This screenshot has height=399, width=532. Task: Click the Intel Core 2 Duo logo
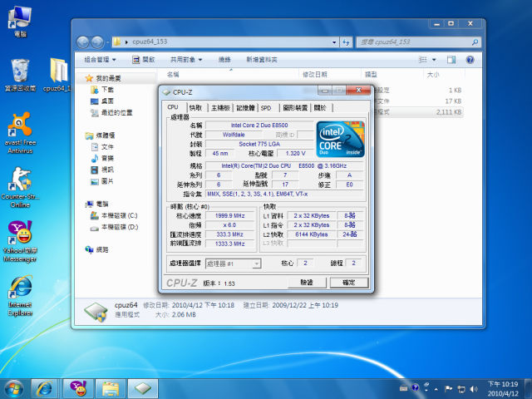pyautogui.click(x=340, y=139)
